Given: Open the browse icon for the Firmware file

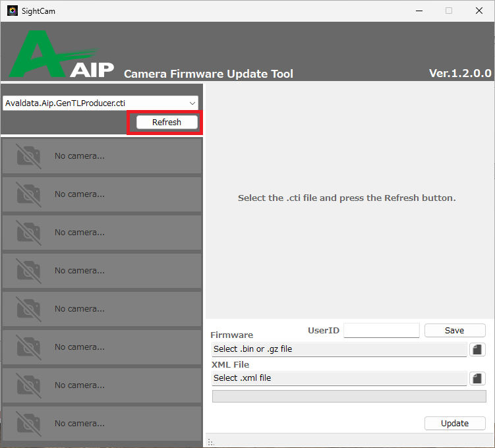Looking at the screenshot, I should tap(477, 350).
